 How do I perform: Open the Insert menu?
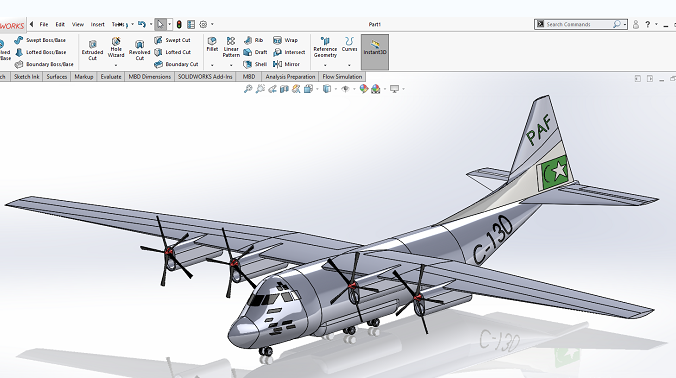tap(97, 25)
